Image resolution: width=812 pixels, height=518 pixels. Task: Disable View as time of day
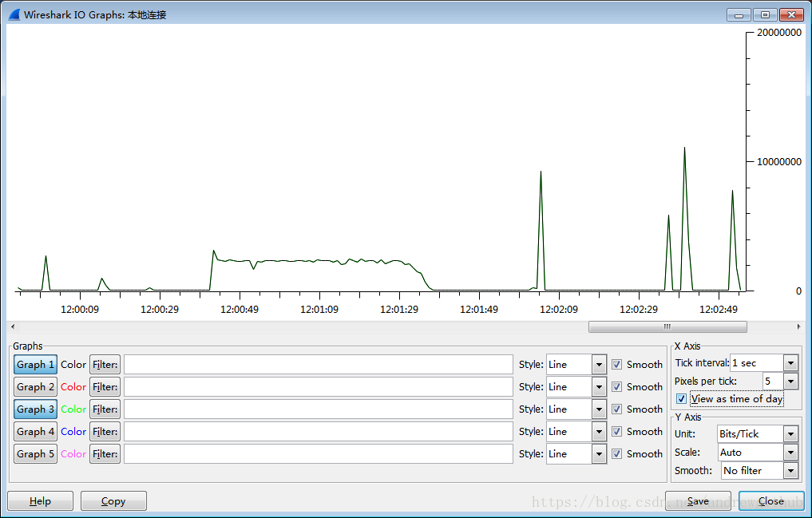click(682, 399)
